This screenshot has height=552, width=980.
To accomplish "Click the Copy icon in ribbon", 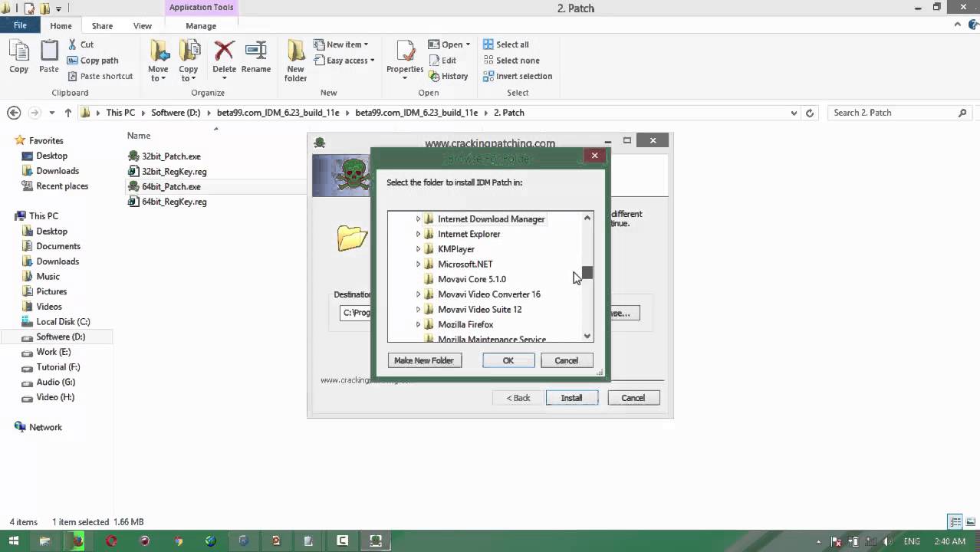I will (18, 58).
